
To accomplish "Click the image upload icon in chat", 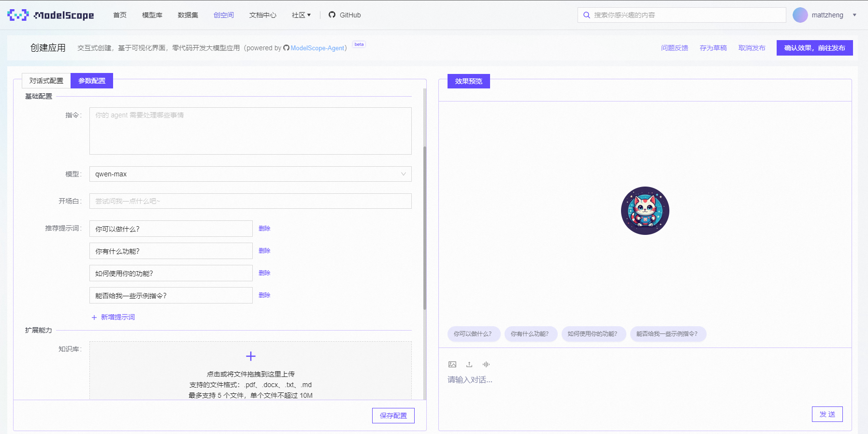I will (x=452, y=364).
